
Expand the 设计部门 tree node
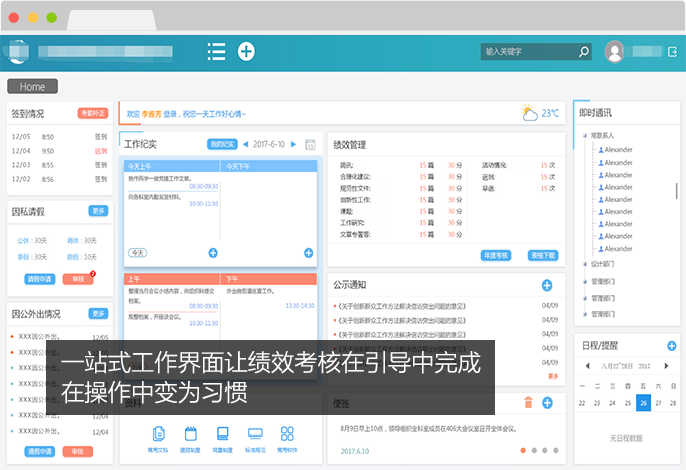coord(584,264)
